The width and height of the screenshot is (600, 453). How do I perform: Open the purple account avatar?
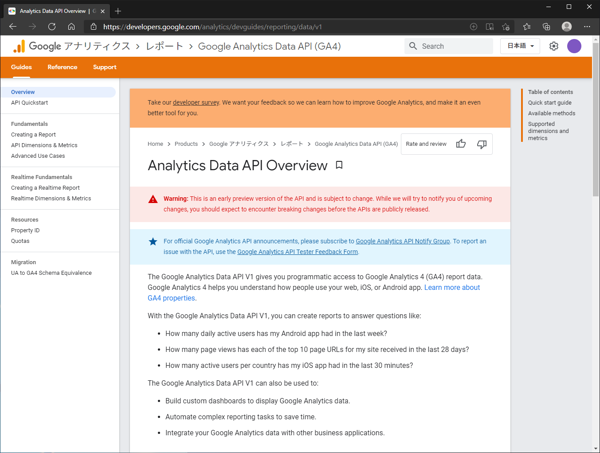[x=574, y=46]
